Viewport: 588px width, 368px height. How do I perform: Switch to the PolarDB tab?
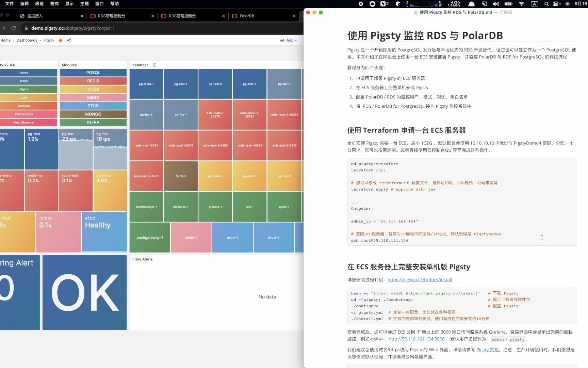click(264, 16)
